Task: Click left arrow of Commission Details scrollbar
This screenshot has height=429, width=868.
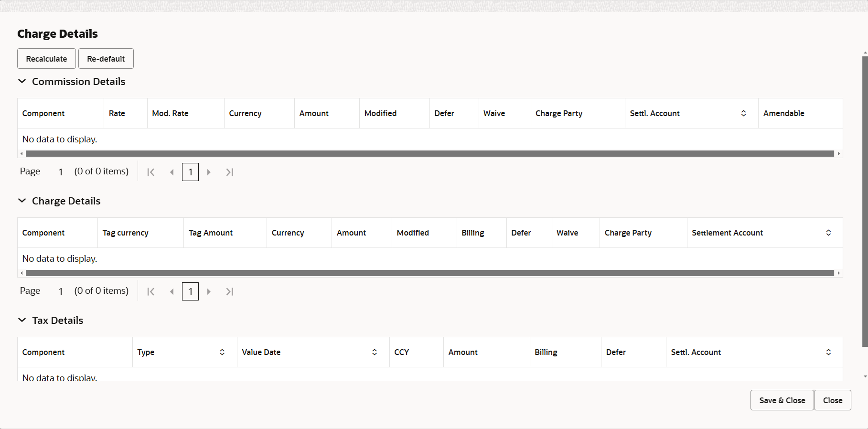Action: (x=21, y=153)
